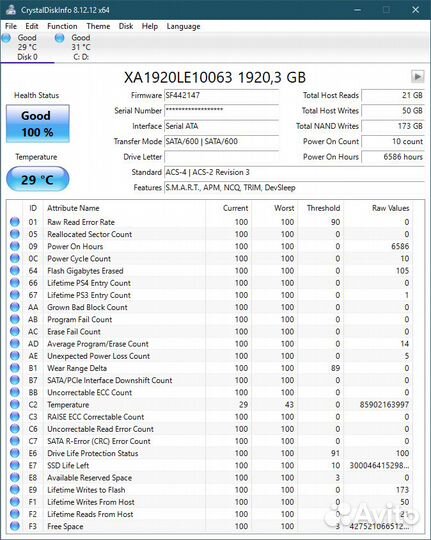Click the 29 °C temperature button
The width and height of the screenshot is (431, 540).
pos(38,179)
